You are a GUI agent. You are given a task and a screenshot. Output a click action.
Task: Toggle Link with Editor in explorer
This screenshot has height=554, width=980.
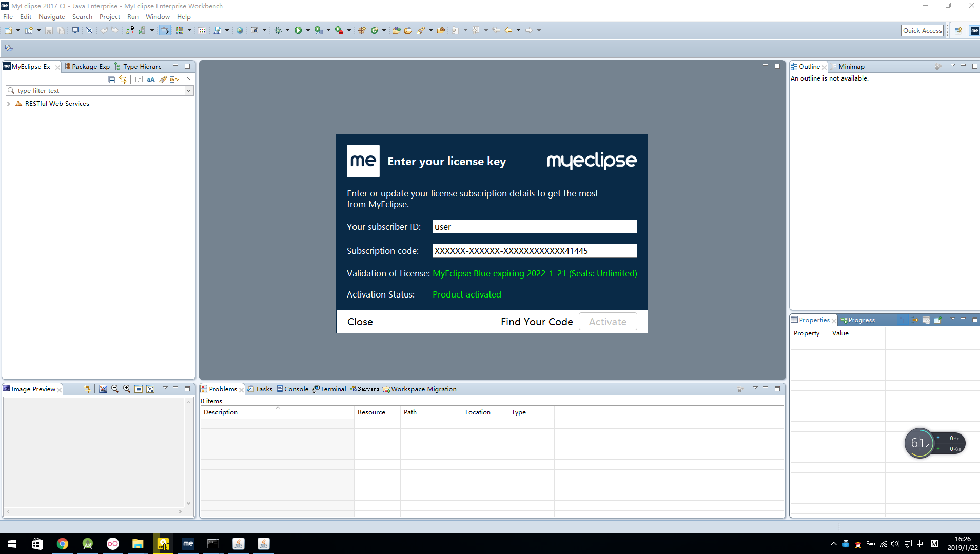123,79
